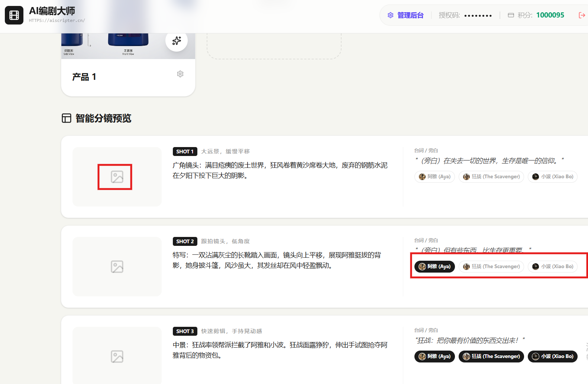Image resolution: width=588 pixels, height=384 pixels.
Task: Deselect 阿雅 (Aya) in SHOT 2
Action: click(434, 267)
